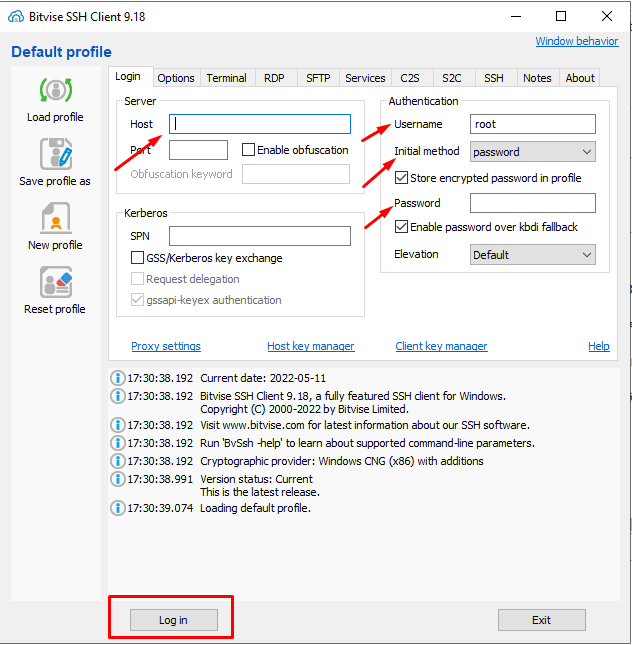
Task: Expand the Initial method dropdown
Action: click(532, 152)
